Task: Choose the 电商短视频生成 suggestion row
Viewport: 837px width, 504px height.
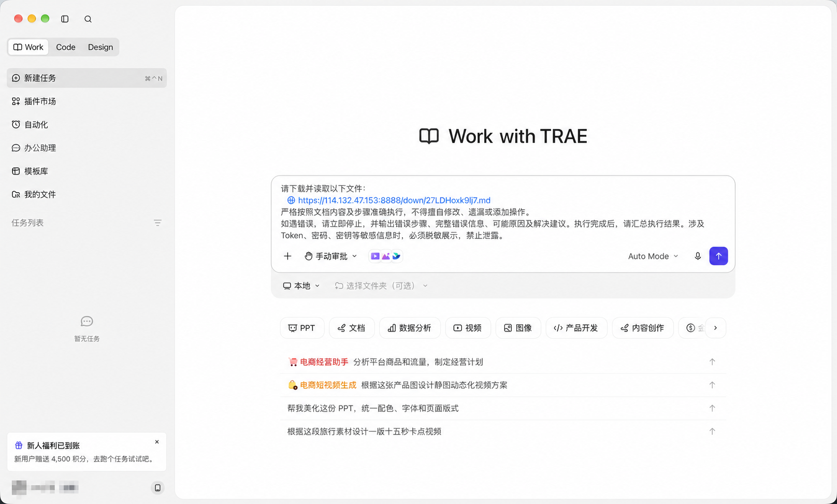Action: (503, 385)
